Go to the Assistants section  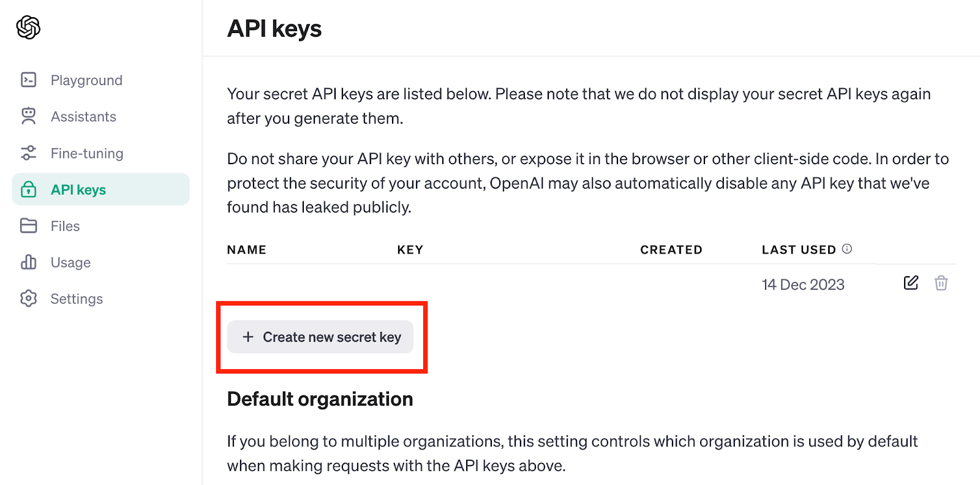pyautogui.click(x=83, y=116)
